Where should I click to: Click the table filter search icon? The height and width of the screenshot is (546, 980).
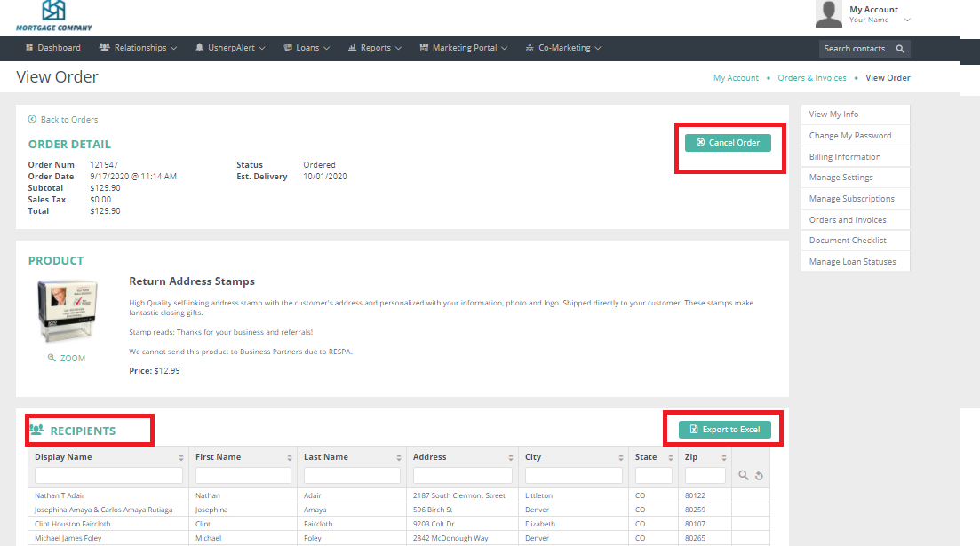pyautogui.click(x=744, y=476)
